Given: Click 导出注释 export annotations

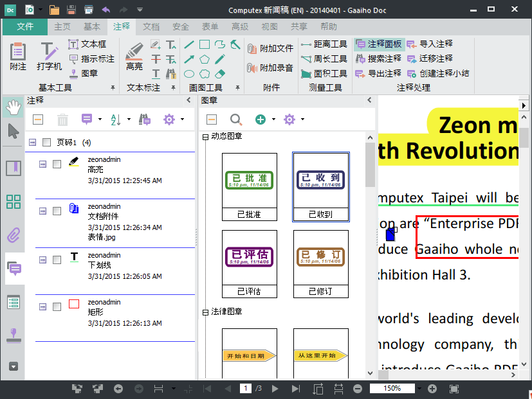Looking at the screenshot, I should pos(378,73).
